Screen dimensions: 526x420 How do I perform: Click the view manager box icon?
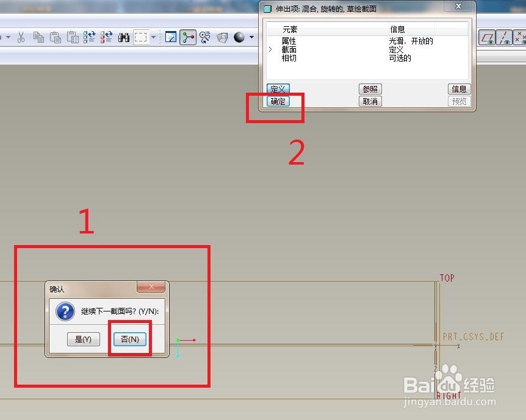click(x=222, y=38)
